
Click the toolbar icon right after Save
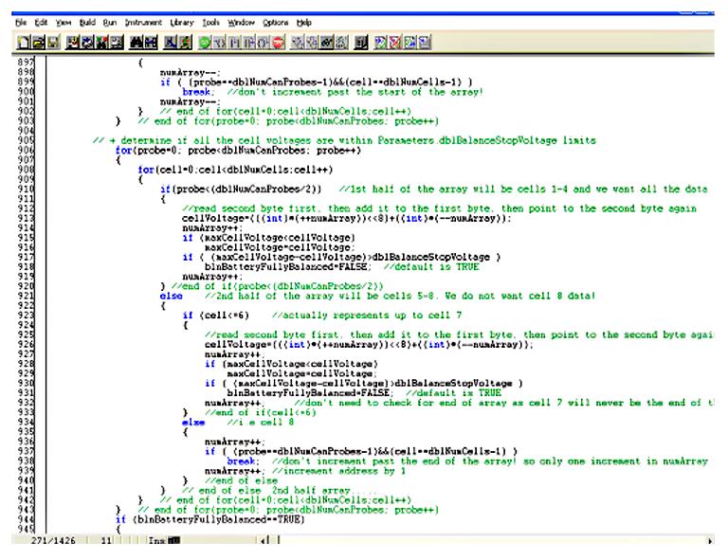[x=73, y=43]
